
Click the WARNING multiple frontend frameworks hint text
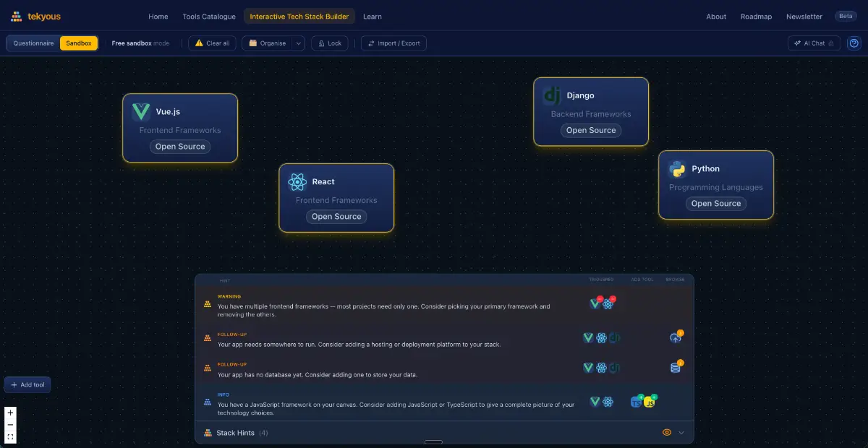pyautogui.click(x=383, y=310)
